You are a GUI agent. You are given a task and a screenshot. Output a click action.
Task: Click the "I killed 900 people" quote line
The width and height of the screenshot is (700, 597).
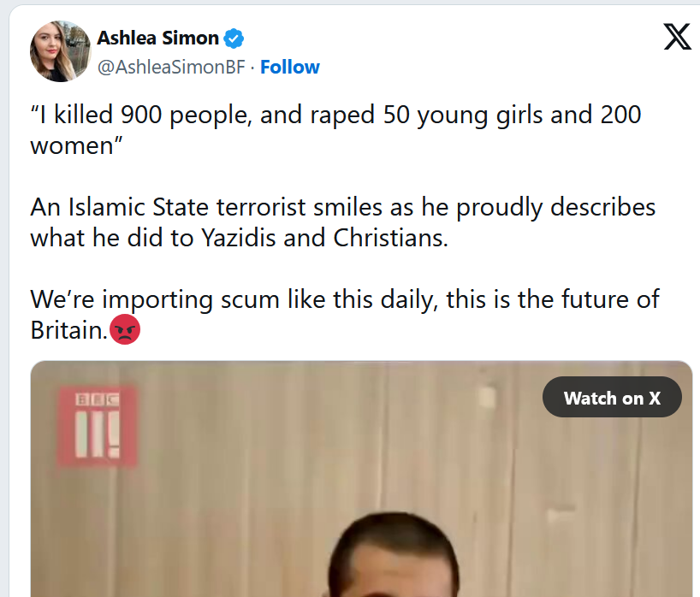335,115
